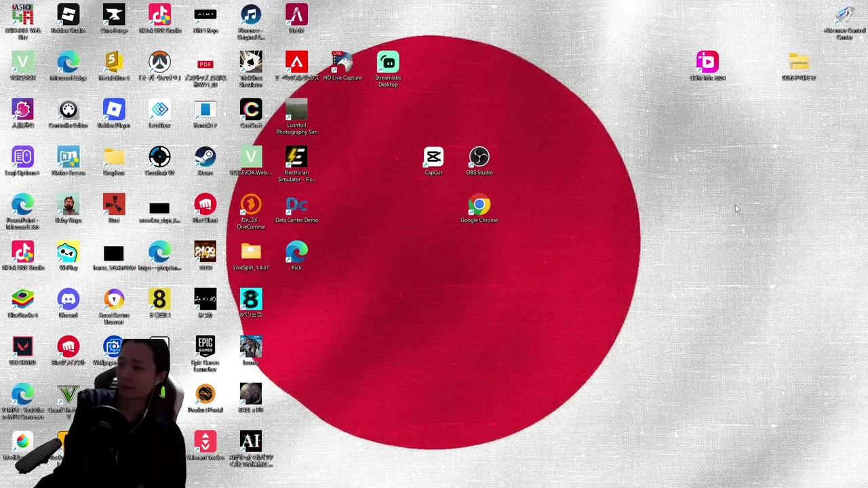Launch Avast Secure Browser
The height and width of the screenshot is (488, 868).
coord(114,300)
